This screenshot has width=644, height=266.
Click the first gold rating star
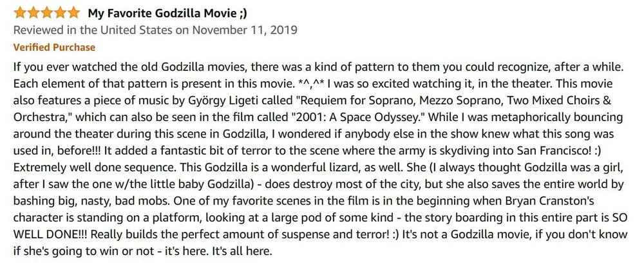(x=19, y=12)
